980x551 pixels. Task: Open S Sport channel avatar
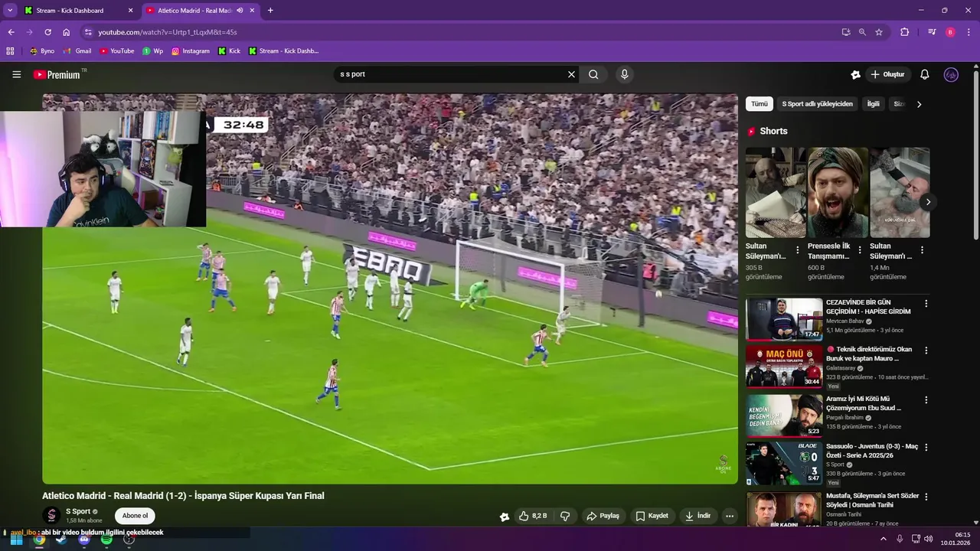51,515
